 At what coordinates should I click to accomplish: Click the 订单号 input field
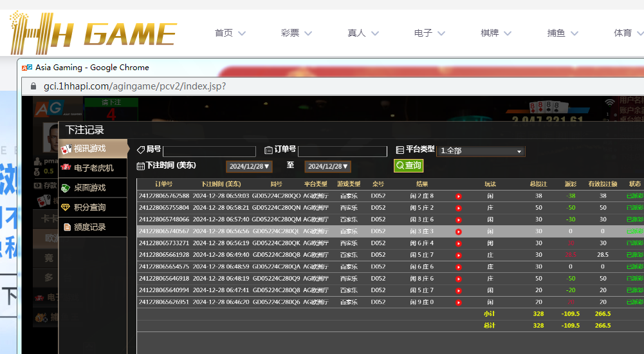click(342, 151)
